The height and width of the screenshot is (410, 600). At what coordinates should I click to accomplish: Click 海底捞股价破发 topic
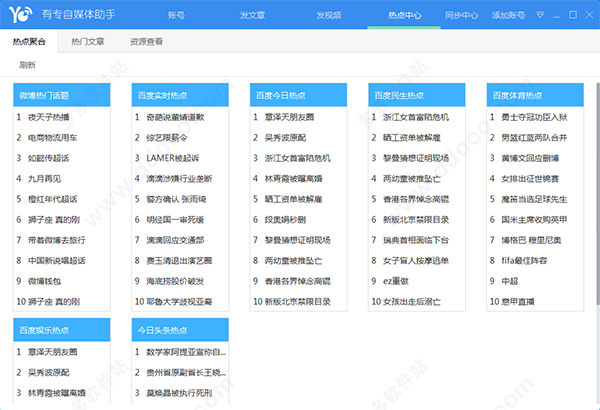click(x=175, y=281)
